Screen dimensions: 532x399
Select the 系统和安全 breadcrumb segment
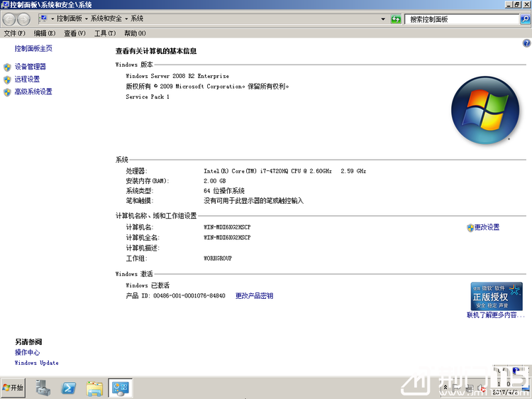click(106, 18)
